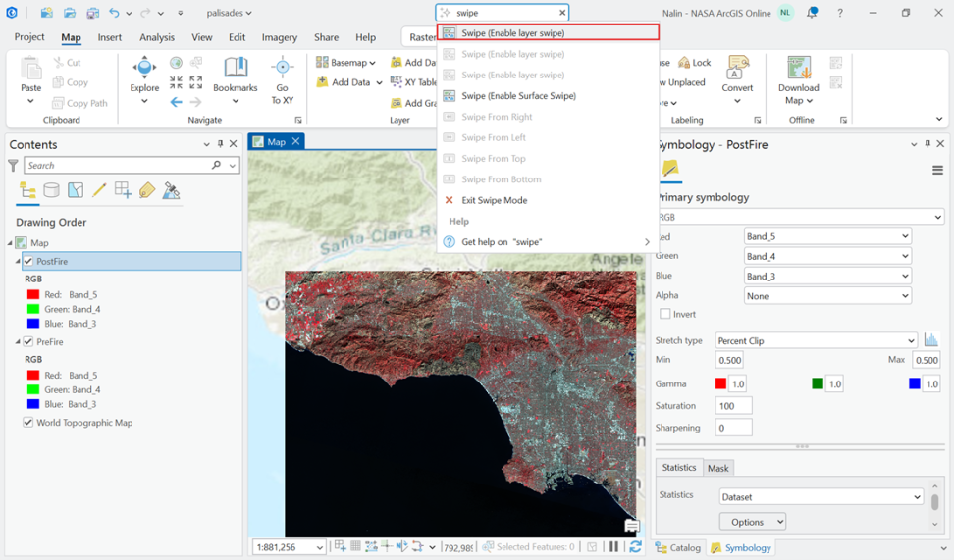
Task: Click the blue Gamma color swatch
Action: [914, 383]
